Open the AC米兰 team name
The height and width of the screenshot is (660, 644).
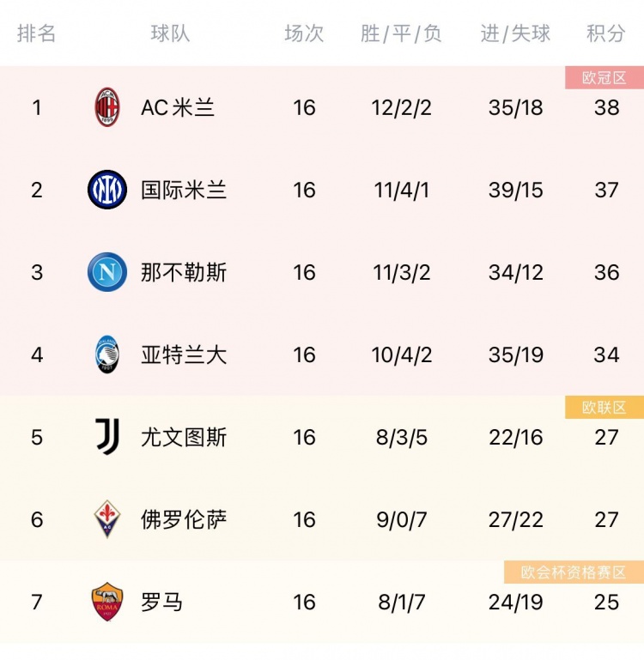[178, 108]
